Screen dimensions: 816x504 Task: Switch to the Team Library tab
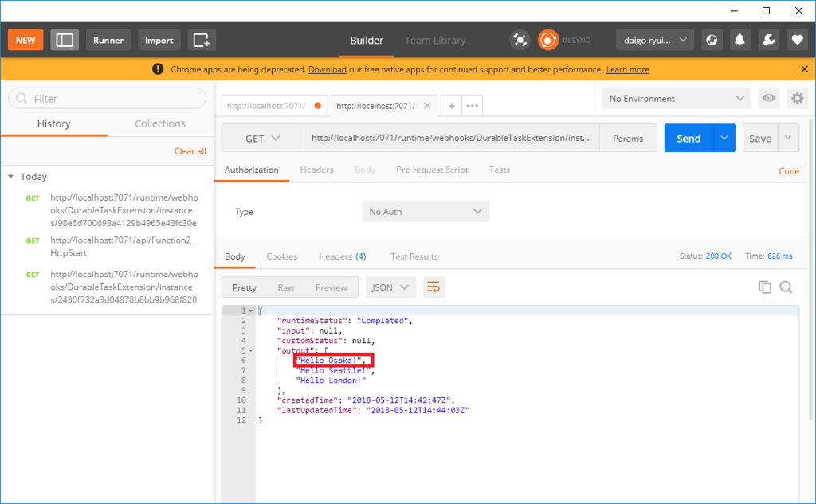435,41
